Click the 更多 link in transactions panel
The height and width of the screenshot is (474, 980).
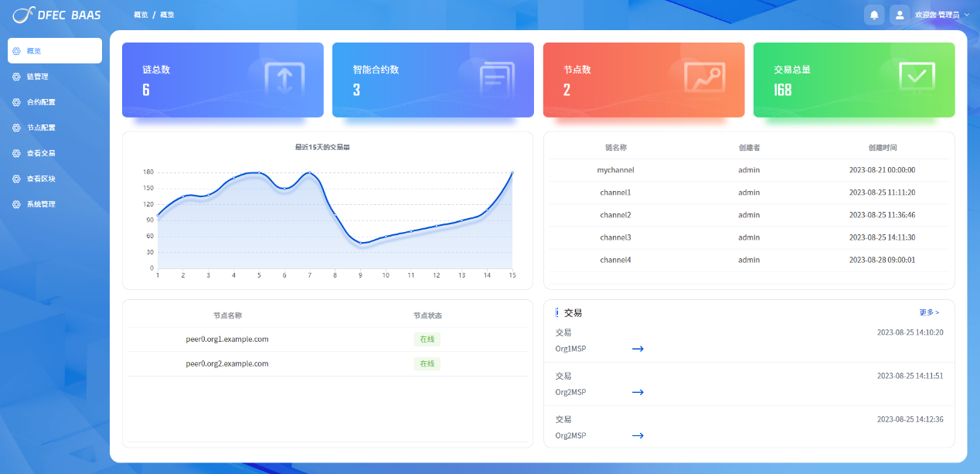pyautogui.click(x=930, y=312)
